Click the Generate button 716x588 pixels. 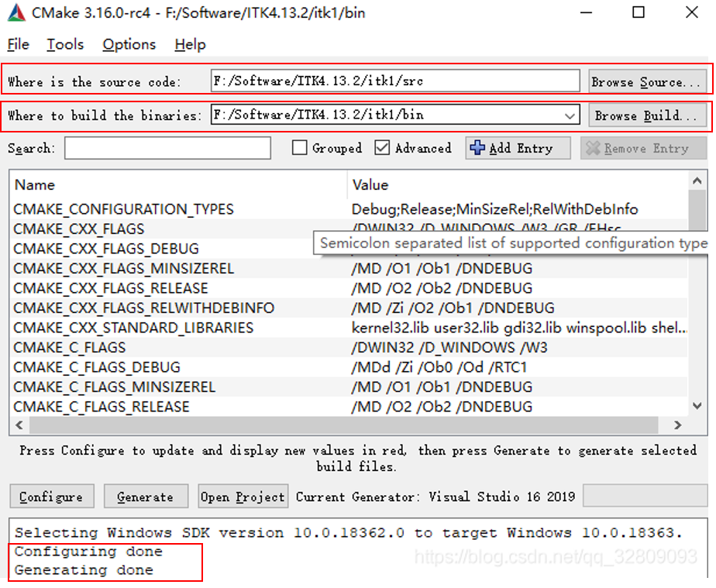coord(146,497)
